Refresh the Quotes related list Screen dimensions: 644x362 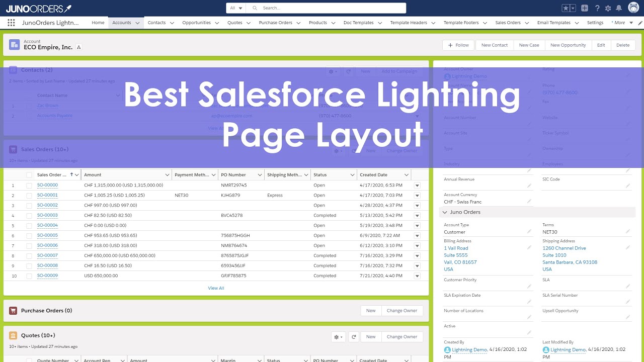(x=354, y=337)
